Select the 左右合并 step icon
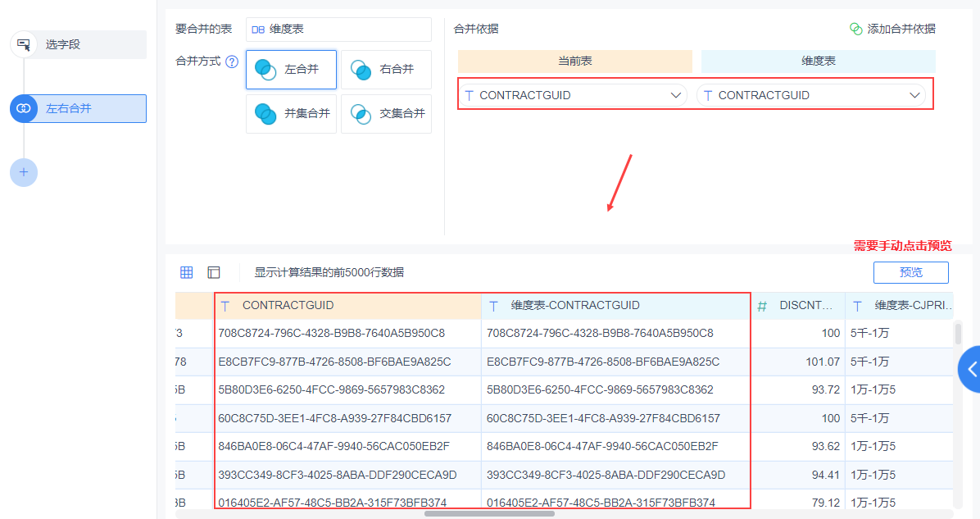 point(24,108)
